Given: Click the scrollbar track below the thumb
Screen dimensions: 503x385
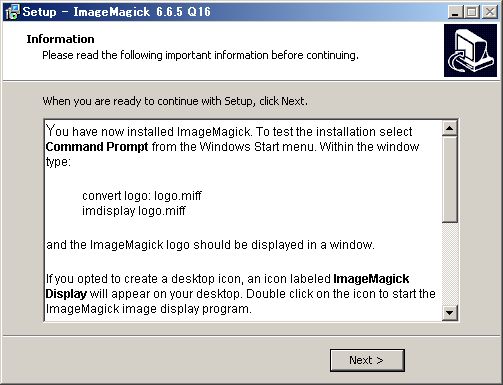Looking at the screenshot, I should click(x=449, y=264).
